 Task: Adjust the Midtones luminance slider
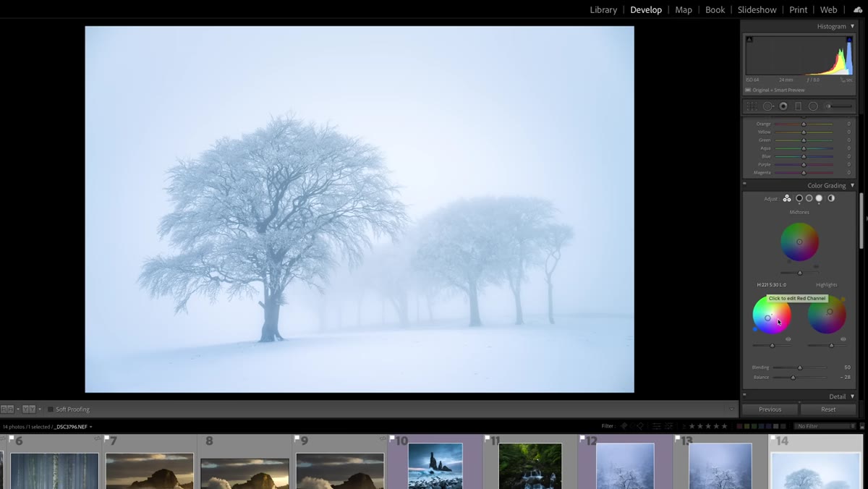[799, 273]
